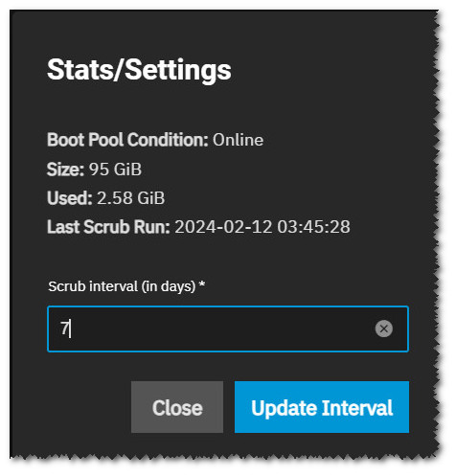Clear the scrub interval field with X icon
Viewport: 456px width, 476px height.
pos(383,329)
